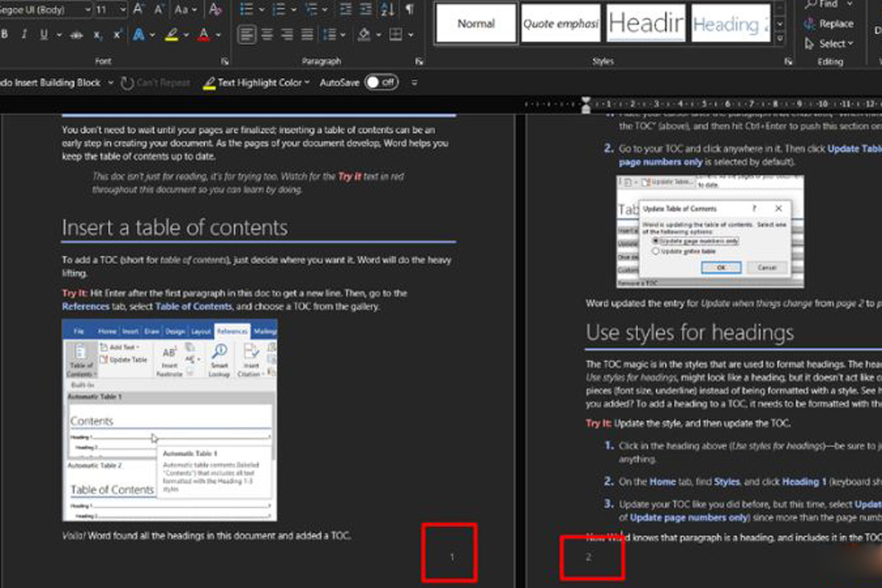Turn on the AutoSave switch
The height and width of the screenshot is (588, 882).
(381, 82)
